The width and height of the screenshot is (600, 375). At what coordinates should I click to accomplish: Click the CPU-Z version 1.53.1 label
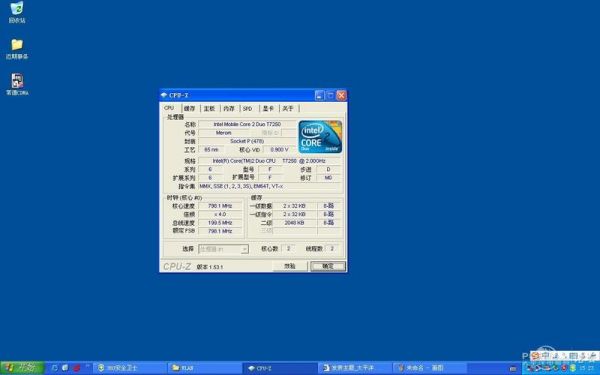[x=210, y=267]
